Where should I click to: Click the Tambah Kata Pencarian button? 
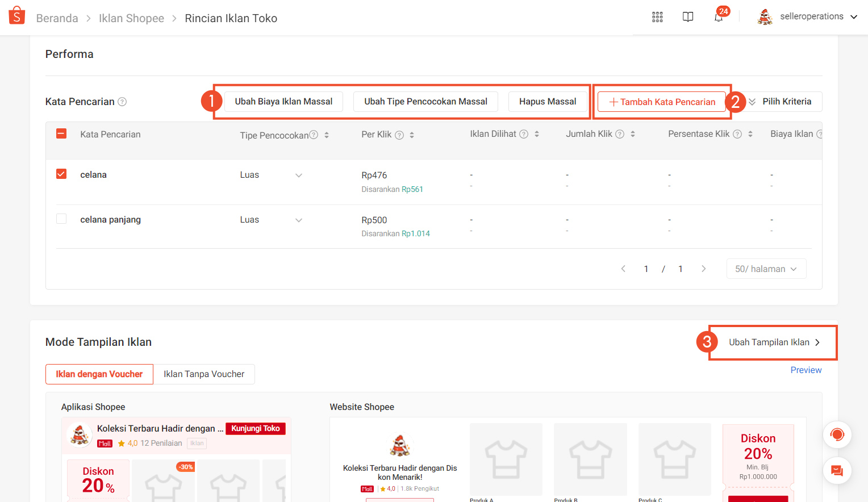661,101
